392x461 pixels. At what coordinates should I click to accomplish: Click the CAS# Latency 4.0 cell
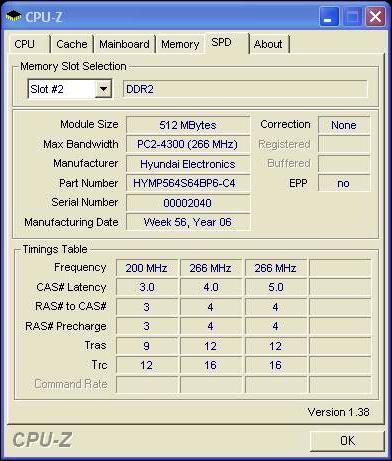(x=211, y=287)
